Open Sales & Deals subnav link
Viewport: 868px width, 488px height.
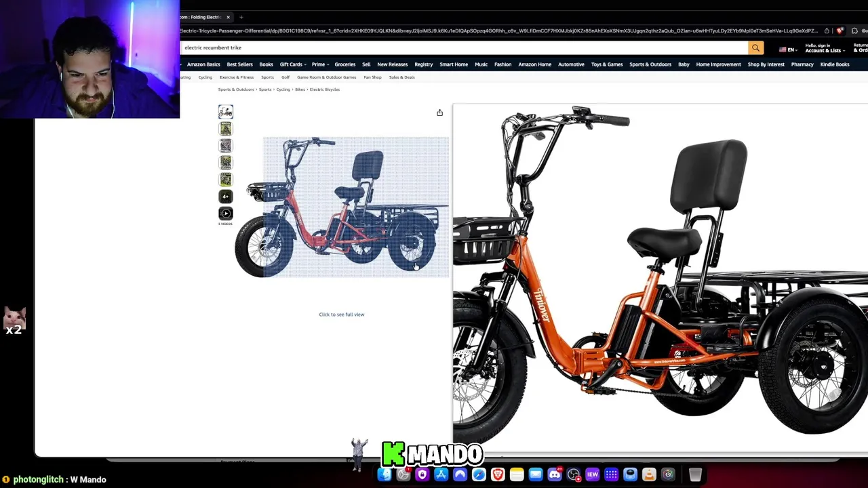[401, 77]
